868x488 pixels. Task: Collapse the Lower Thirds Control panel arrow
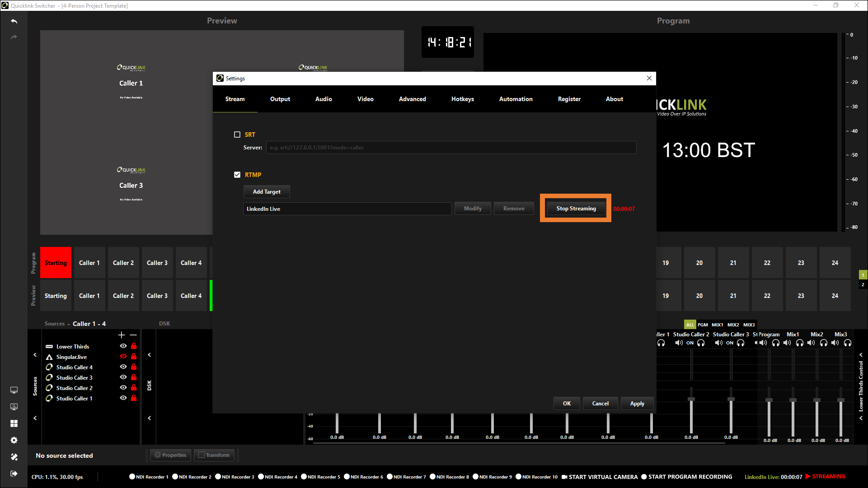point(861,355)
